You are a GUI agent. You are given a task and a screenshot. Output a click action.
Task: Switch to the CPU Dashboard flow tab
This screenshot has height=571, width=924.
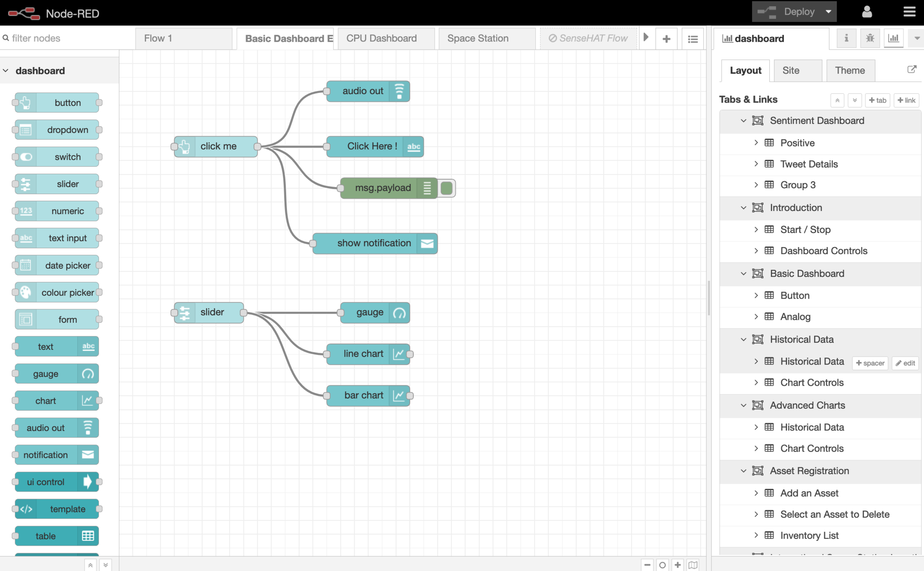point(381,38)
